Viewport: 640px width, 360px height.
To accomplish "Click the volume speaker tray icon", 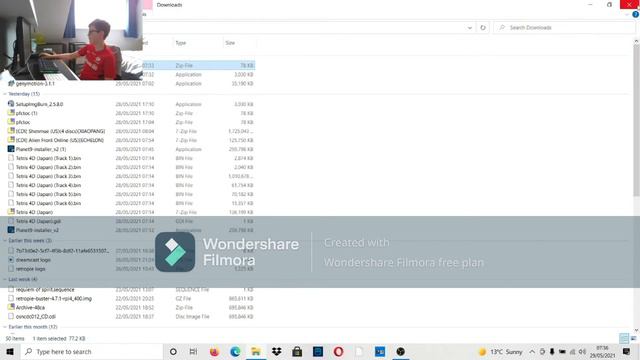I will pos(582,351).
